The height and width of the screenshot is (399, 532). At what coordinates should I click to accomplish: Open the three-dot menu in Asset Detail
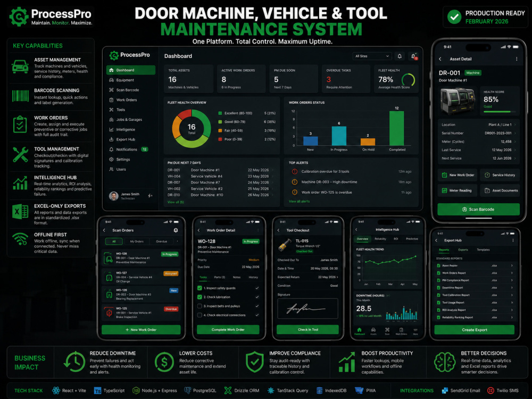coord(517,59)
